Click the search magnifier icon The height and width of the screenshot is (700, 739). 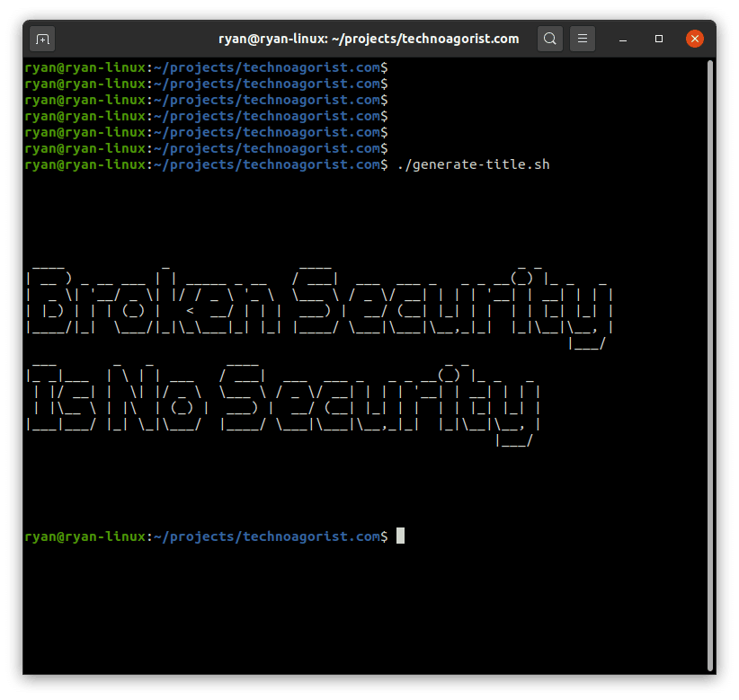[550, 39]
